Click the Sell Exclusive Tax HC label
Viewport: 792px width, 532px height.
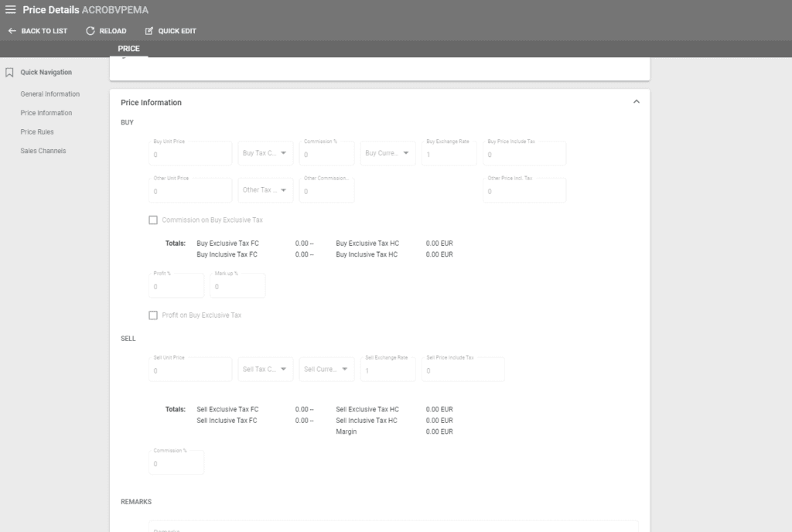click(367, 409)
